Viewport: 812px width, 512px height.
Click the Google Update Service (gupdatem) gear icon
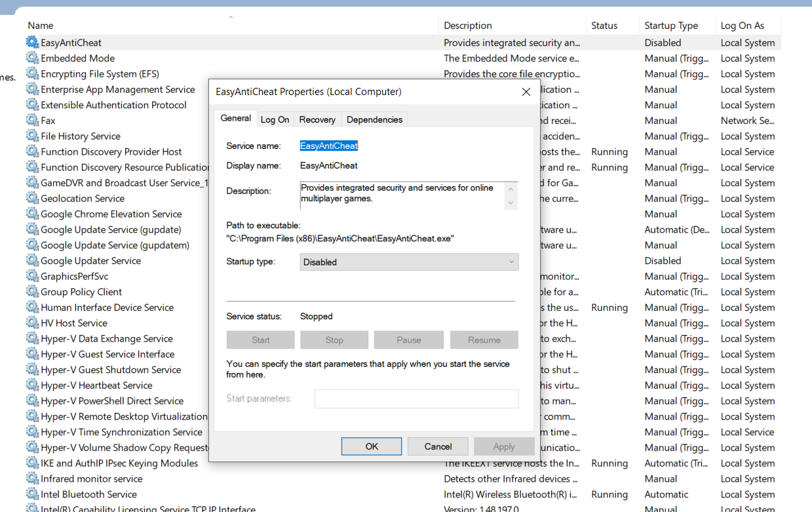point(32,245)
